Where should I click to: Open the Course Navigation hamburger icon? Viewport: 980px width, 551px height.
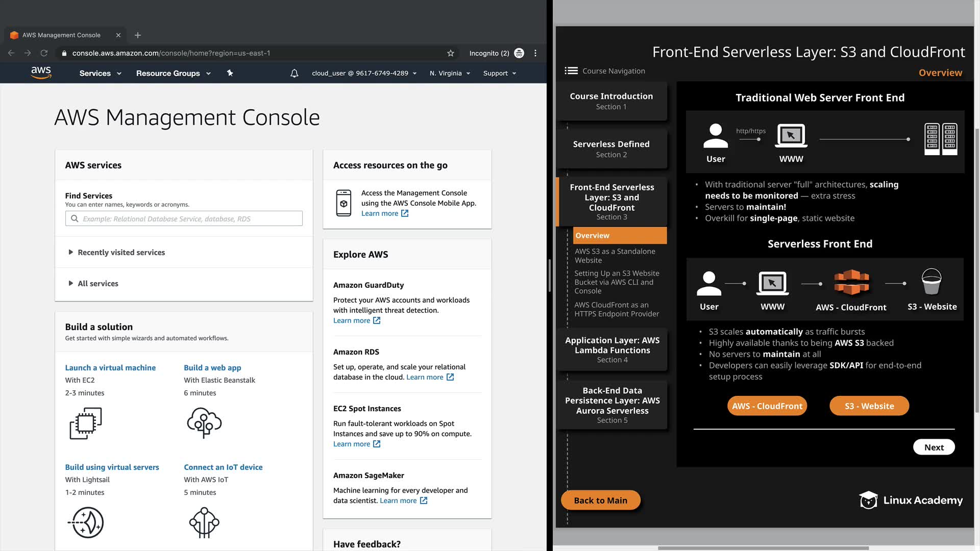pyautogui.click(x=571, y=71)
